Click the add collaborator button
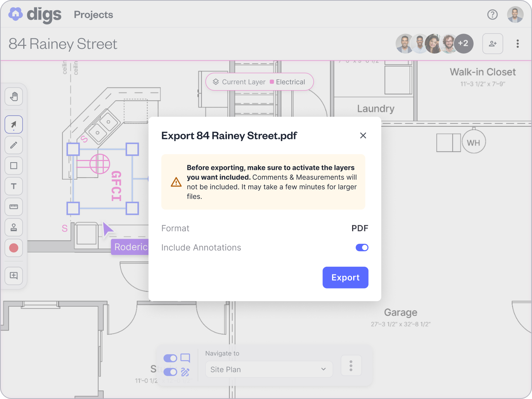The height and width of the screenshot is (399, 532). click(493, 44)
